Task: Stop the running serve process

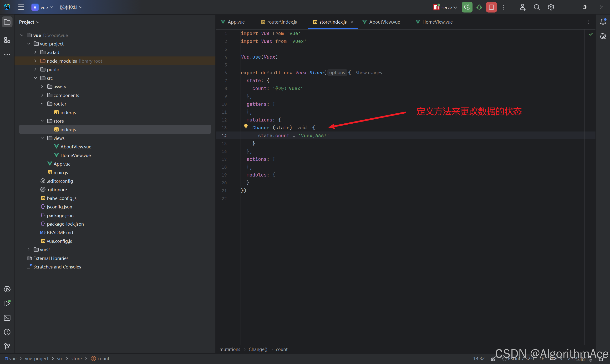Action: 491,7
